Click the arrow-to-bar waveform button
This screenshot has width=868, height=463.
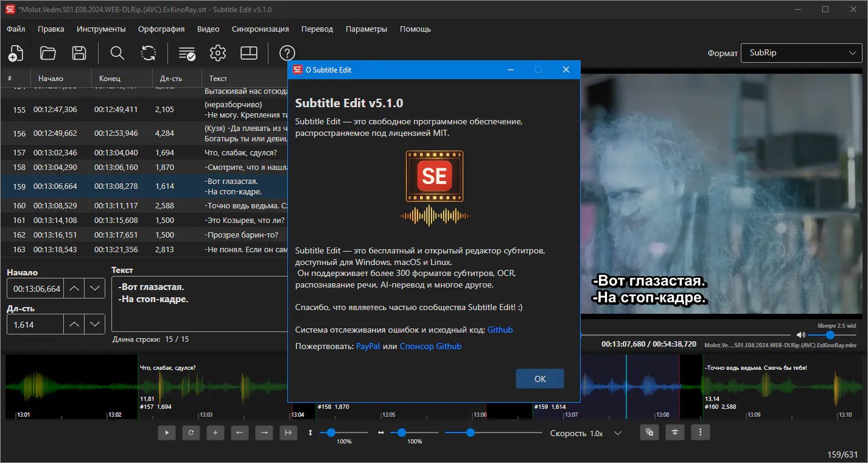[288, 433]
